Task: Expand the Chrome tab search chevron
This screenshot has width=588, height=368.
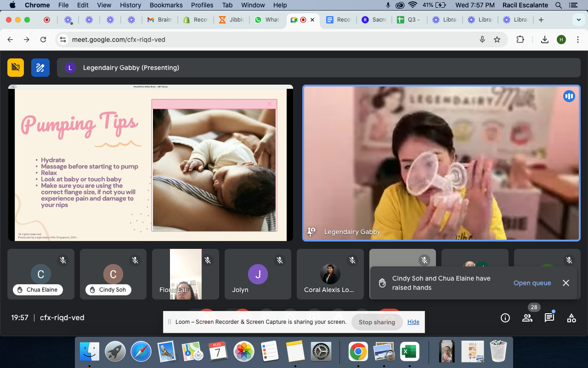Action: point(578,20)
